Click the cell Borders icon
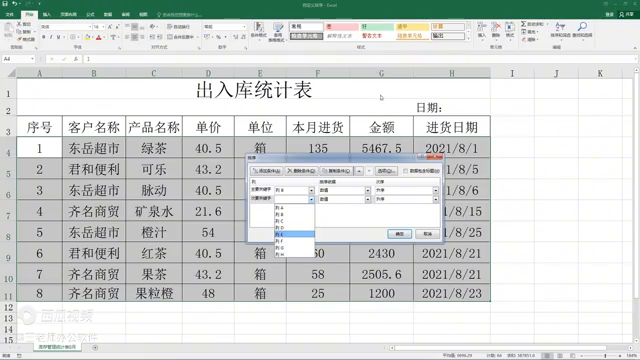 [x=73, y=37]
